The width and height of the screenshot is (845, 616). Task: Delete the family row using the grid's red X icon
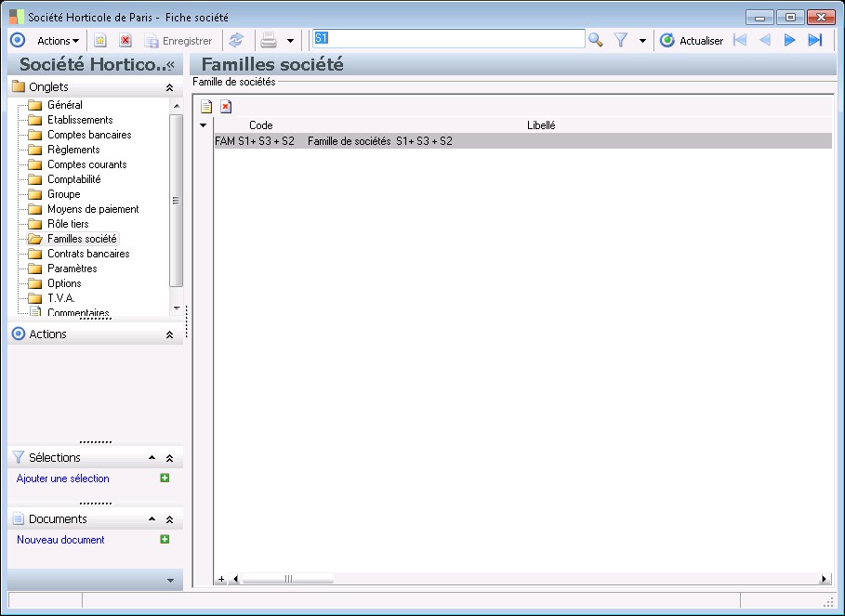click(226, 107)
